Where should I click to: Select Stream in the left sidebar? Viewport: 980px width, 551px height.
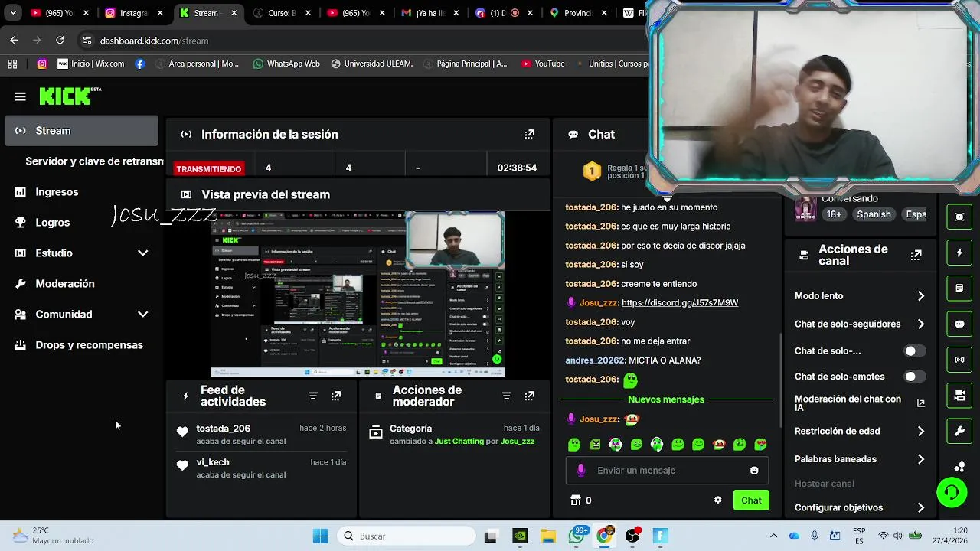[81, 131]
